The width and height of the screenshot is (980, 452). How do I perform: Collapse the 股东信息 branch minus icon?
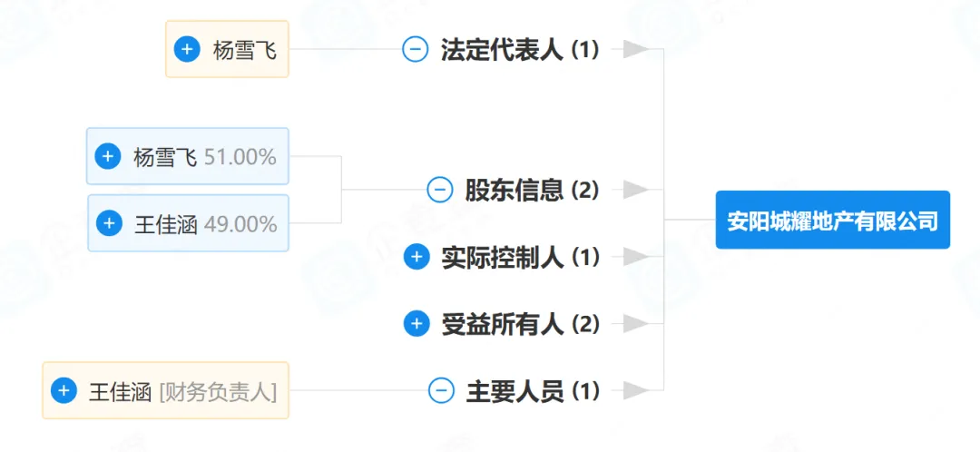(x=440, y=190)
